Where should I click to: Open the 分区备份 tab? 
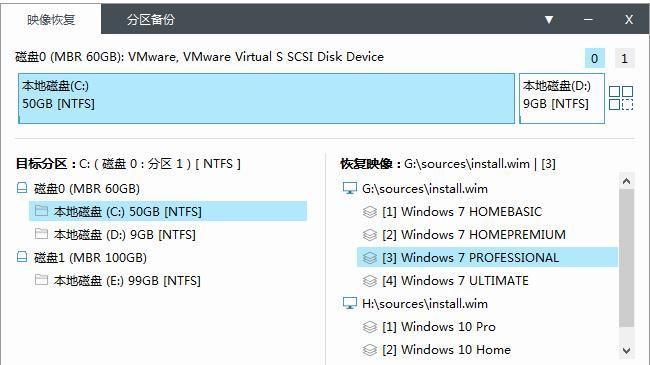(150, 19)
